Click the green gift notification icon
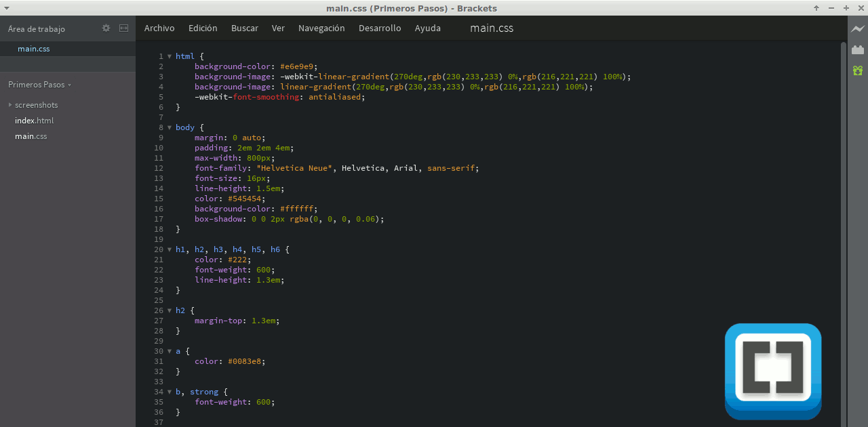Screen dimensions: 868x427 click(x=857, y=70)
